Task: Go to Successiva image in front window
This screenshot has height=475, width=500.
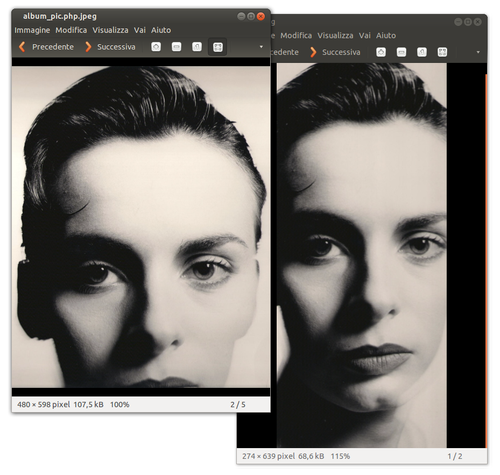Action: (110, 47)
